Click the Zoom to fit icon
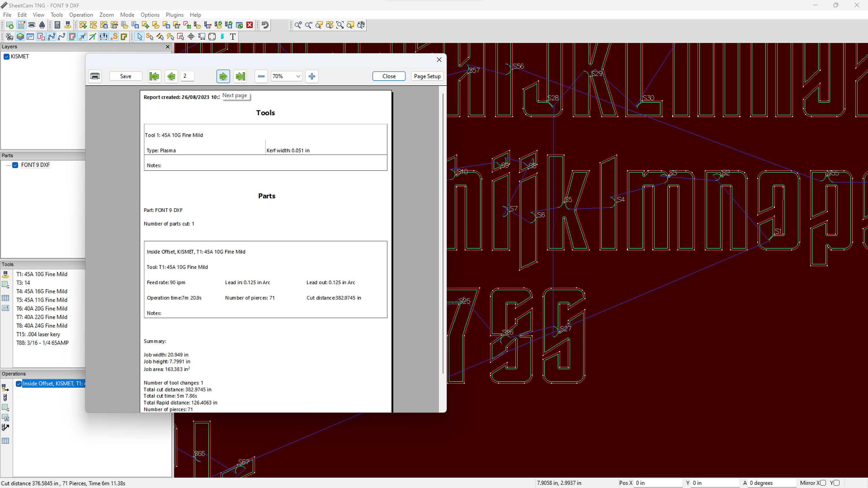Image resolution: width=868 pixels, height=488 pixels. pos(340,25)
